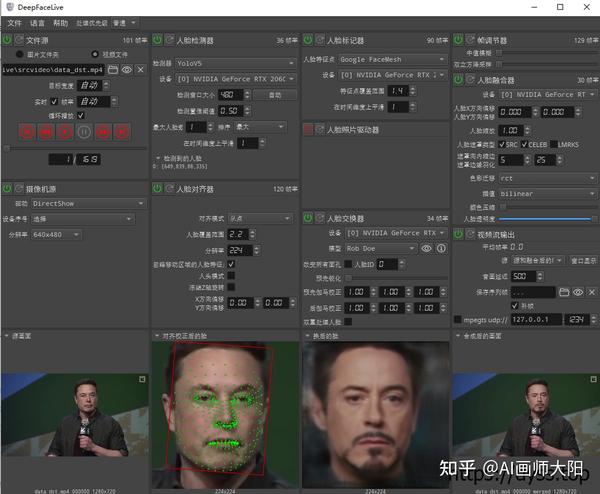This screenshot has width=600, height=494.
Task: Click the video seek slider in File Source
Action: pos(75,148)
